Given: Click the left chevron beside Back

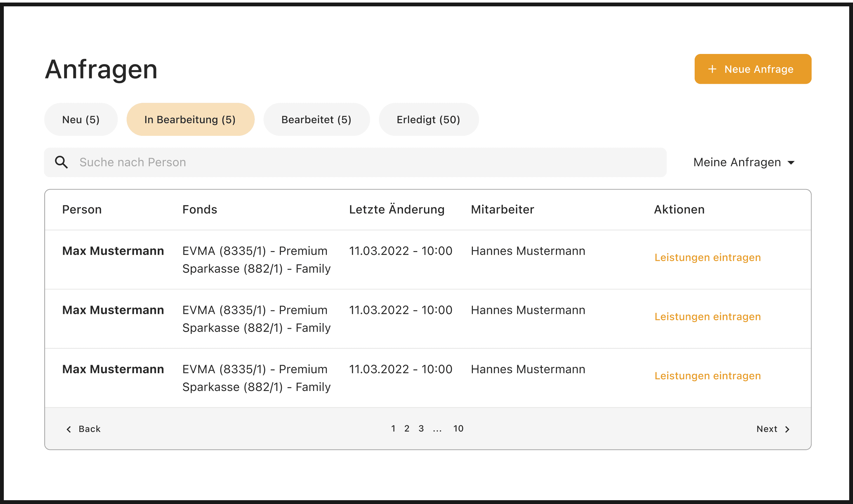Looking at the screenshot, I should click(x=69, y=429).
